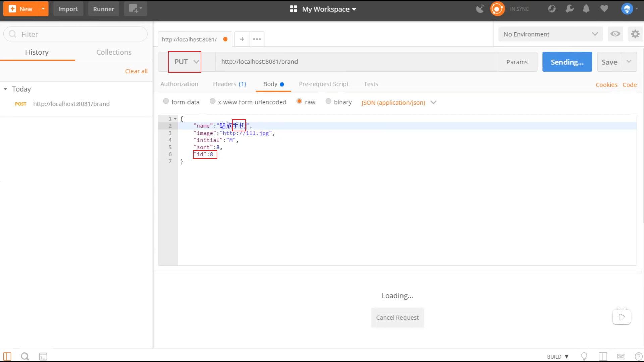Open the Runner
This screenshot has height=362, width=644.
point(104,9)
